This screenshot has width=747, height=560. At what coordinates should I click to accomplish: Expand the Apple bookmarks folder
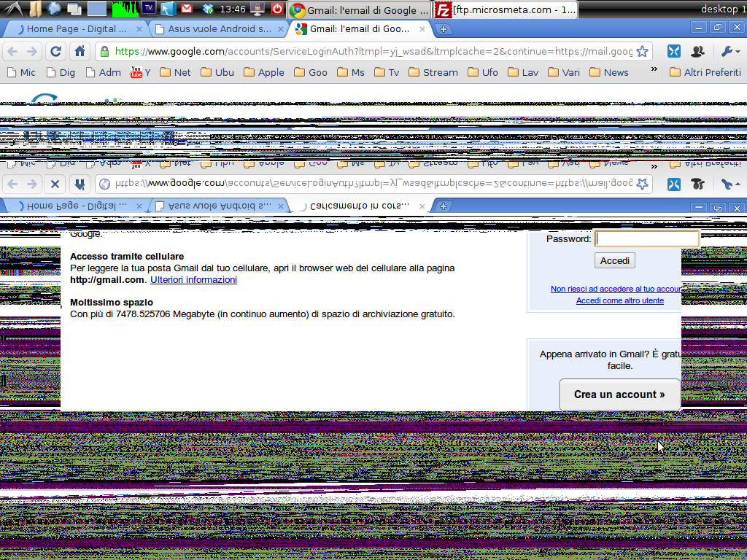click(x=264, y=72)
